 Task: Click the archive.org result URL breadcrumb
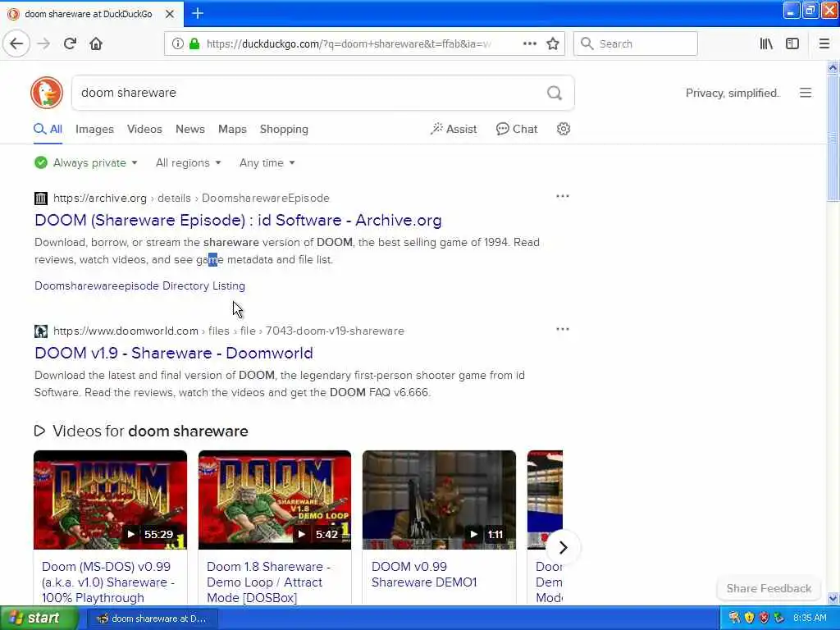coord(191,199)
